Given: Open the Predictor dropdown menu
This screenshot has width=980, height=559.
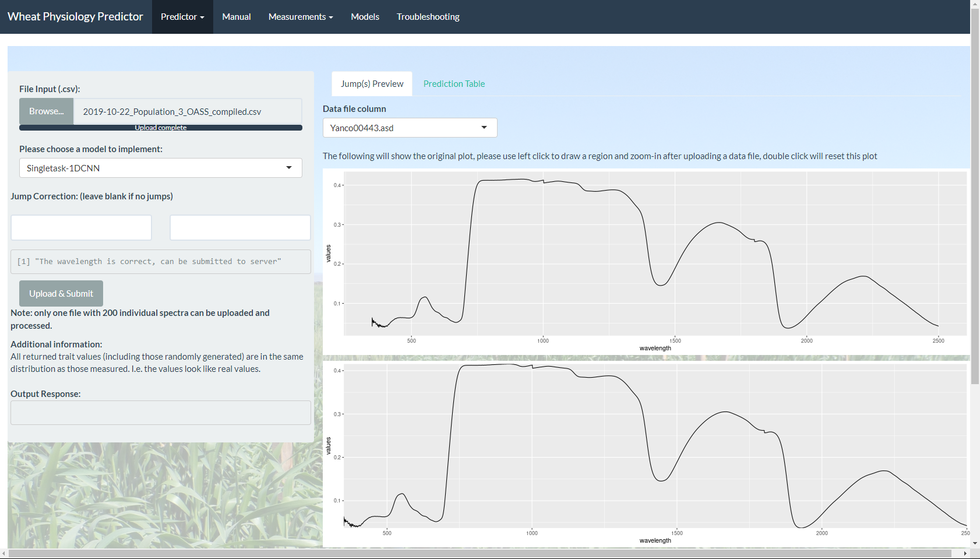Looking at the screenshot, I should coord(182,17).
